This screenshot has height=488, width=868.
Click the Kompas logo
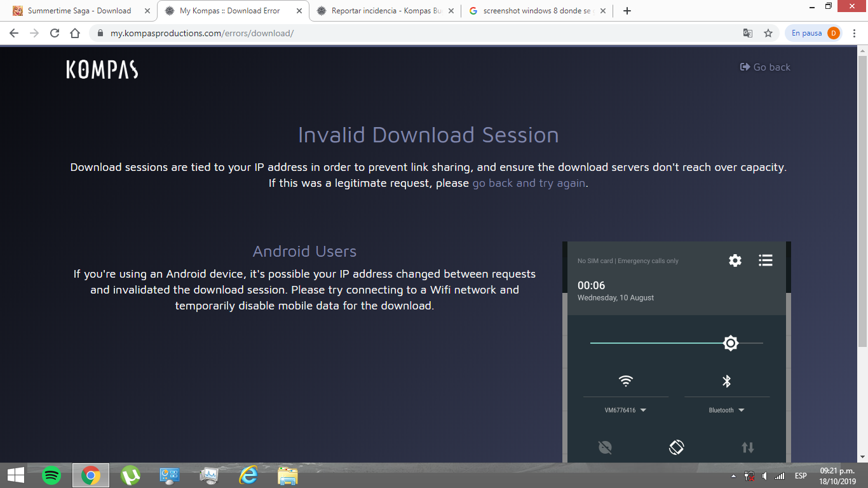coord(102,69)
